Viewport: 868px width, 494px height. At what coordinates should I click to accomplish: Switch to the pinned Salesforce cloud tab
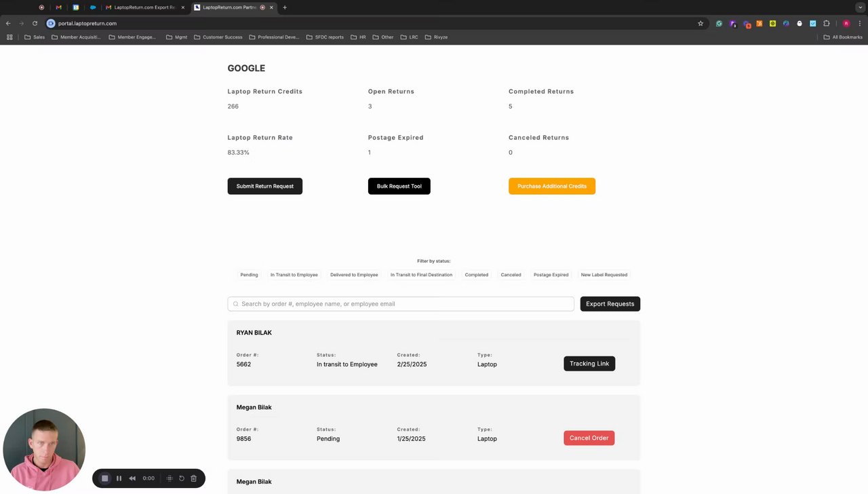click(x=93, y=7)
